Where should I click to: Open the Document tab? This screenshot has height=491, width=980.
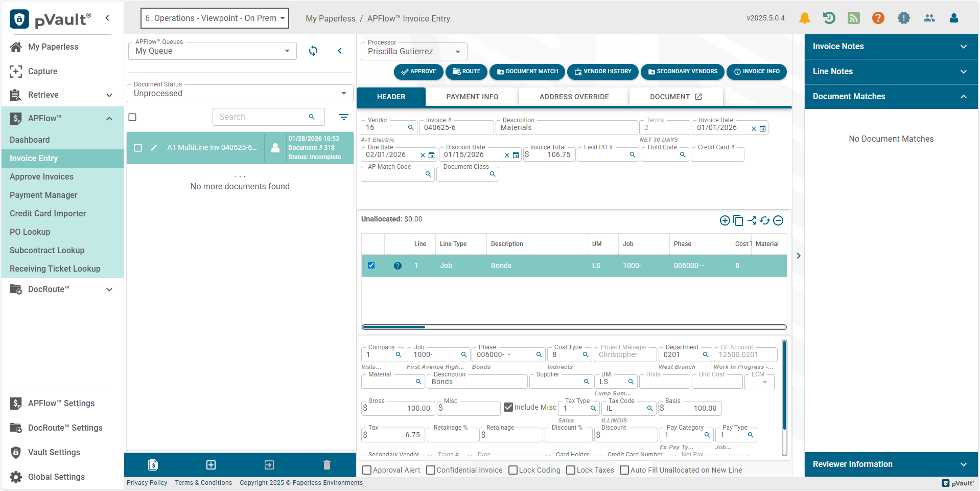(676, 97)
